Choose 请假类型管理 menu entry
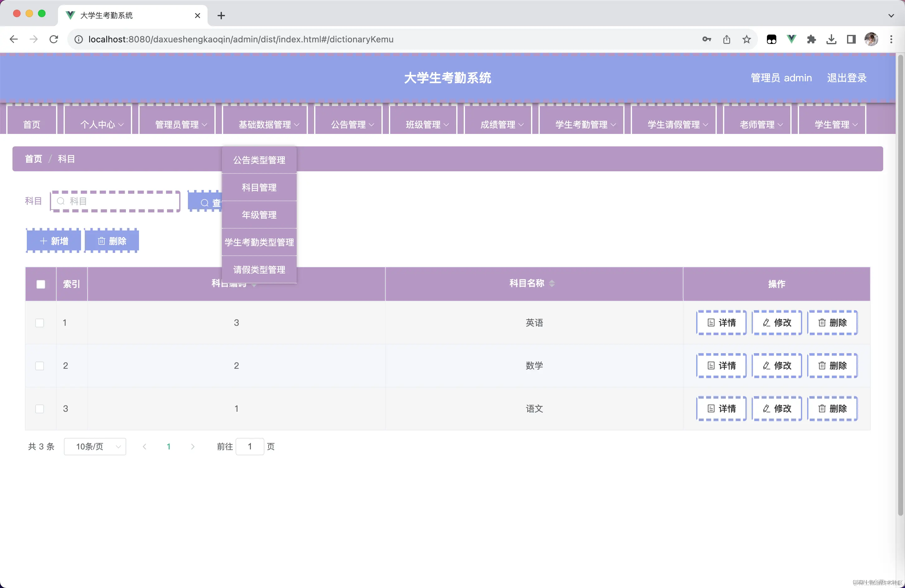905x588 pixels. [x=259, y=269]
